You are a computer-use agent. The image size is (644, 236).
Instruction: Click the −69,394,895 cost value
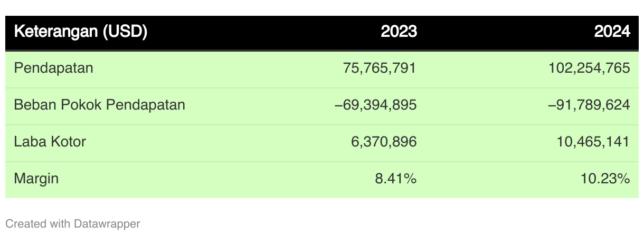[x=376, y=105]
